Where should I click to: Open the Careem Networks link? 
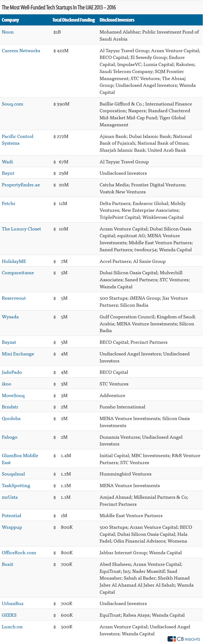click(x=21, y=51)
